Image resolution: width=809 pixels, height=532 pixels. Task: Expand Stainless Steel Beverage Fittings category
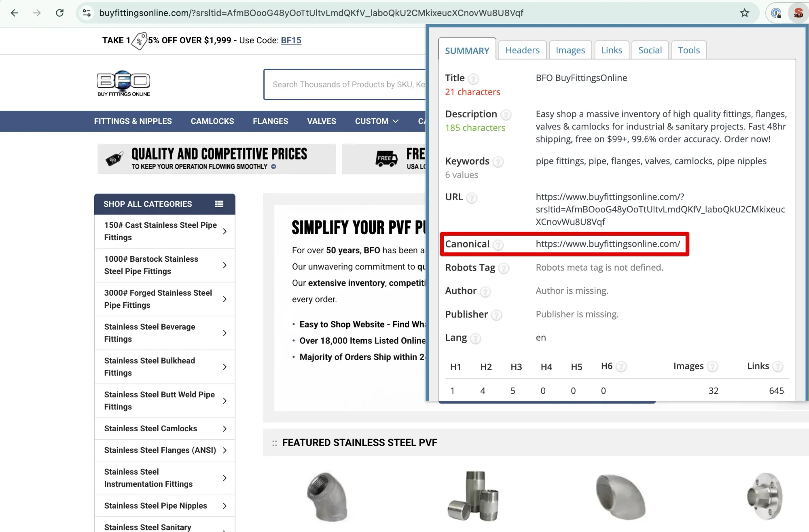[x=224, y=333]
